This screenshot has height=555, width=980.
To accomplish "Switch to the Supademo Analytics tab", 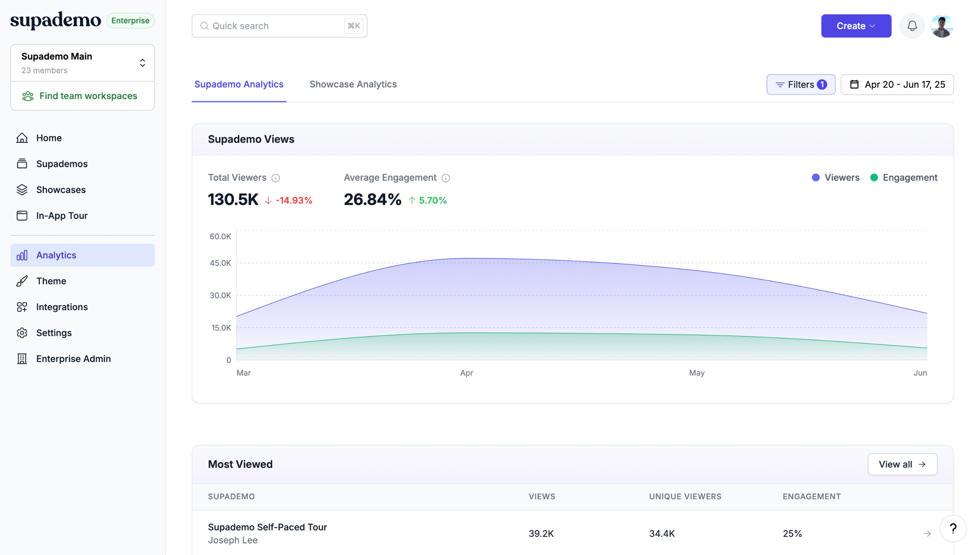I will click(239, 84).
